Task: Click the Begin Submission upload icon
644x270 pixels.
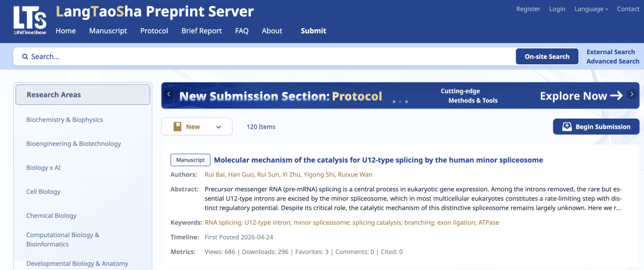Action: point(566,127)
